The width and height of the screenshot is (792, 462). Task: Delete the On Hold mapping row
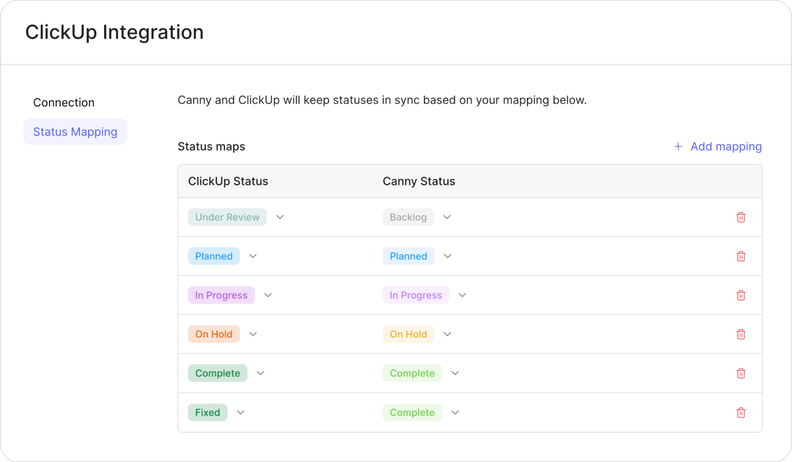coord(740,334)
